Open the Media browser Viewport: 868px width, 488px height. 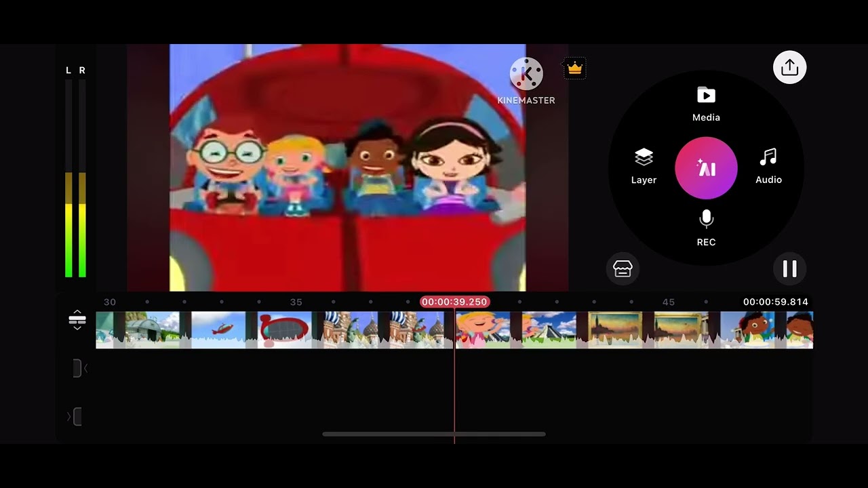pyautogui.click(x=706, y=104)
